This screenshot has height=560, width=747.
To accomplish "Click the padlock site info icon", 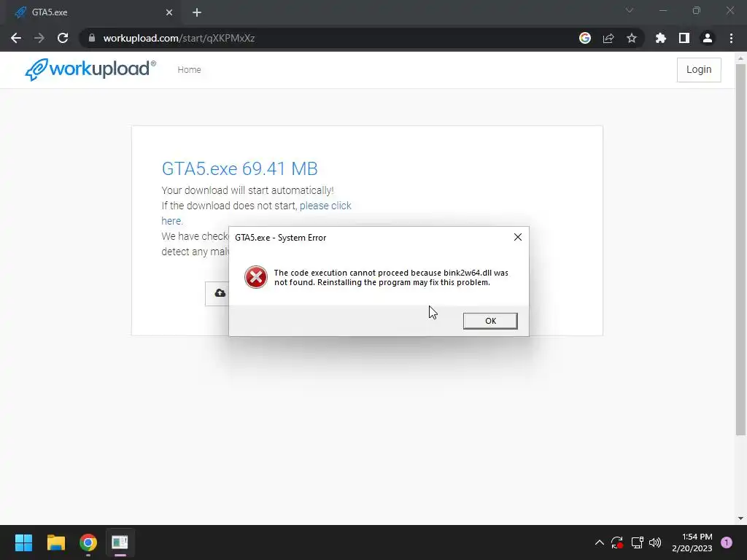I will point(92,38).
